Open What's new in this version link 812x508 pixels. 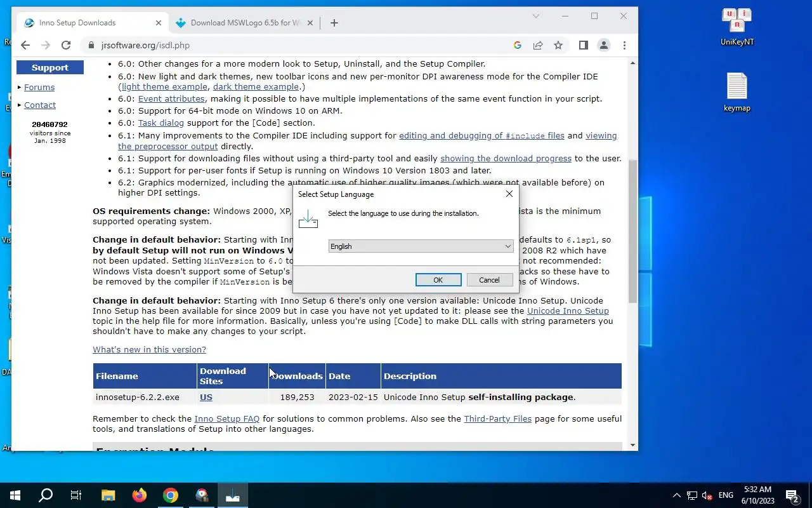[149, 350]
